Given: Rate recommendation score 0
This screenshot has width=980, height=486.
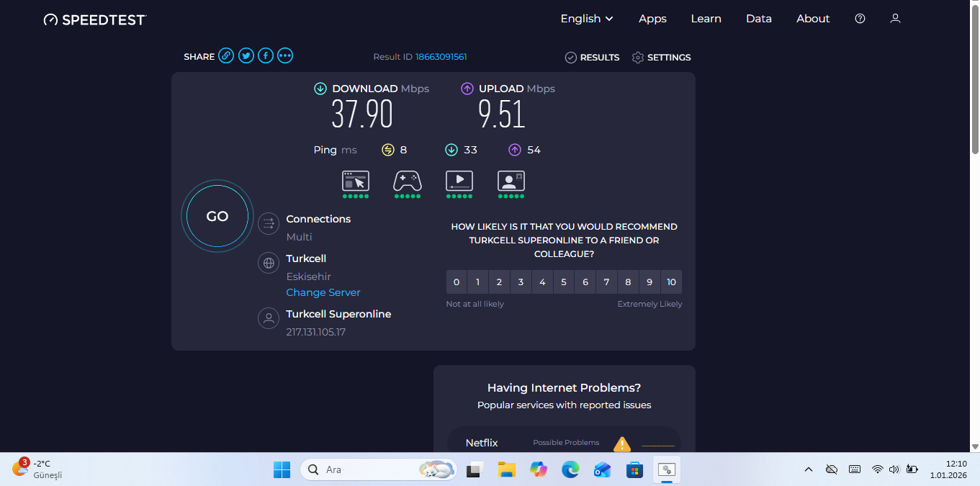Looking at the screenshot, I should point(457,282).
